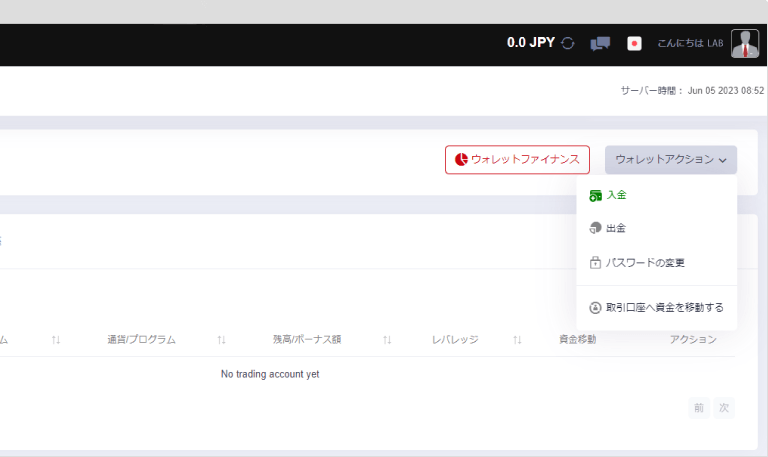The width and height of the screenshot is (768, 457).
Task: Click the 資金移動 column header
Action: (577, 339)
